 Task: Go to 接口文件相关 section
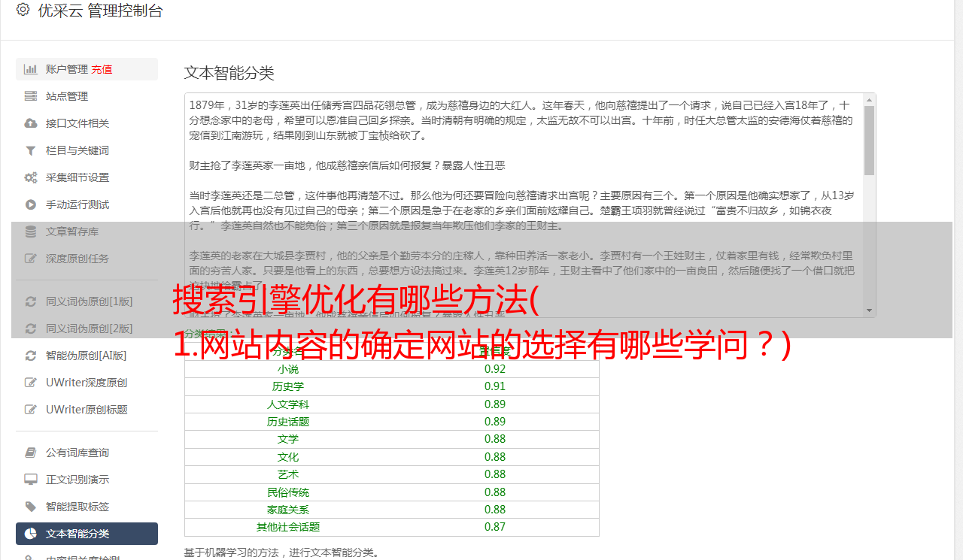click(x=87, y=123)
